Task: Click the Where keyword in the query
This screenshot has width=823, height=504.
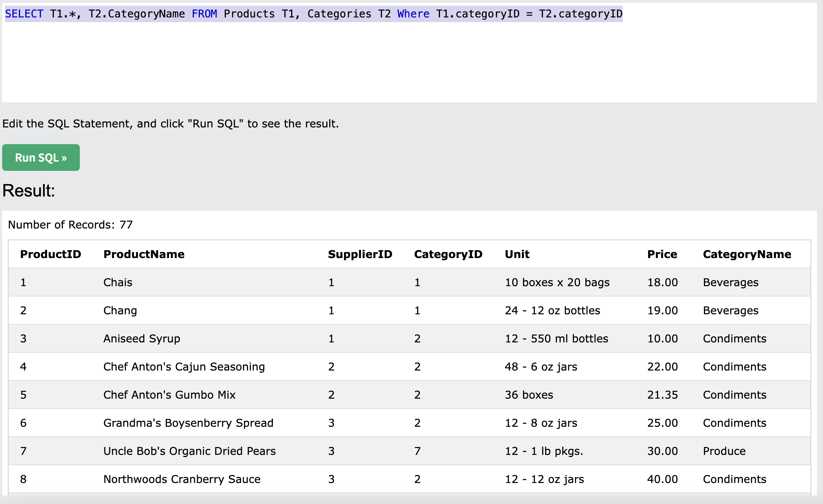Action: click(x=413, y=14)
